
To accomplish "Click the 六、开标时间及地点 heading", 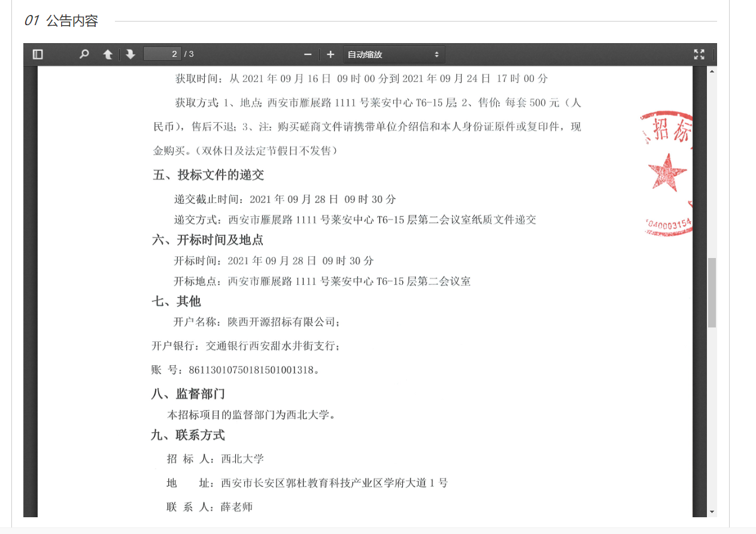I will [208, 240].
